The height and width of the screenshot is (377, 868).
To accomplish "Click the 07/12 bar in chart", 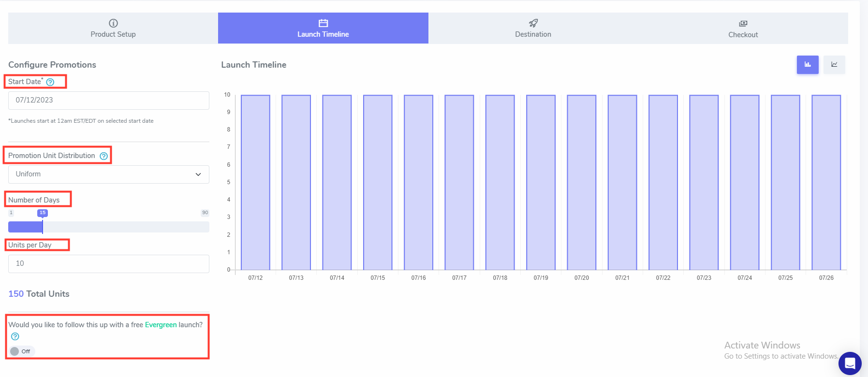I will 255,182.
